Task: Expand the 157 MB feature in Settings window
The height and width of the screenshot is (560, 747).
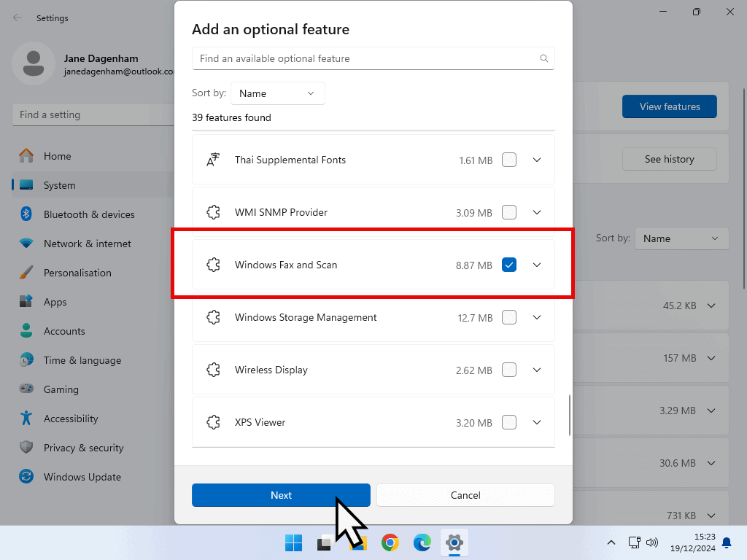Action: coord(711,358)
